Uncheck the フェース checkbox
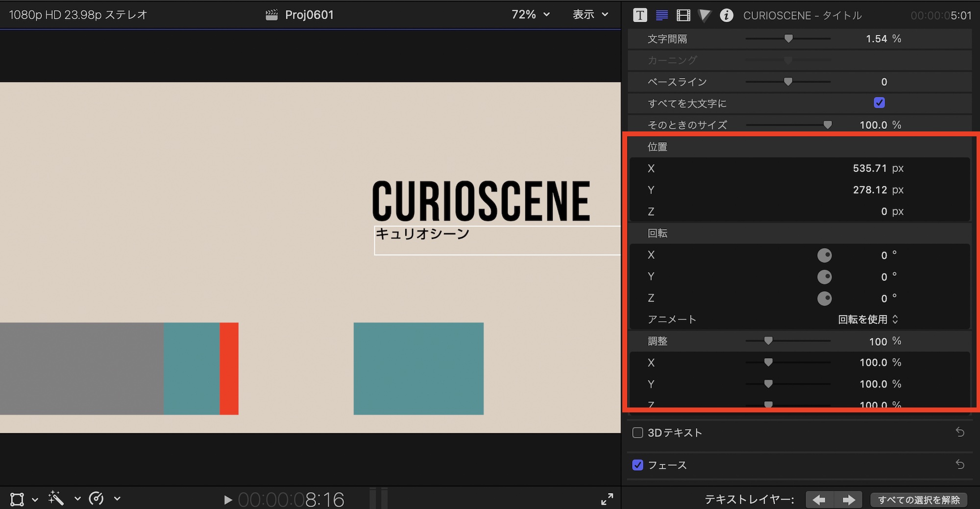The height and width of the screenshot is (509, 980). 637,465
